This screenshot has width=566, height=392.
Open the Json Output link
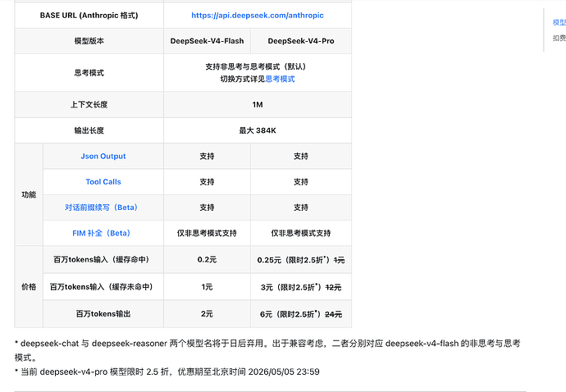(x=103, y=157)
